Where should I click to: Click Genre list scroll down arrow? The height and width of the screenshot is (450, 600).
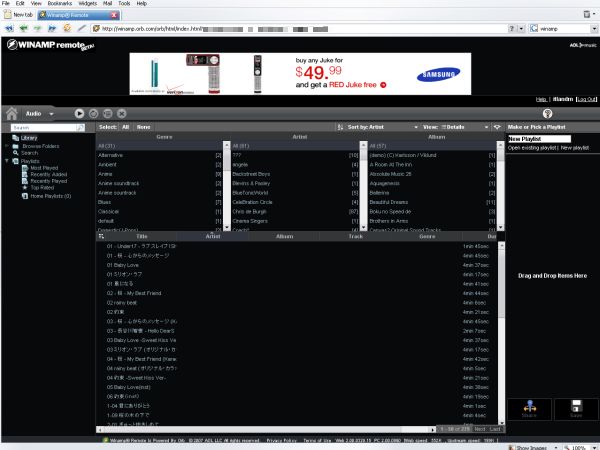tap(227, 228)
